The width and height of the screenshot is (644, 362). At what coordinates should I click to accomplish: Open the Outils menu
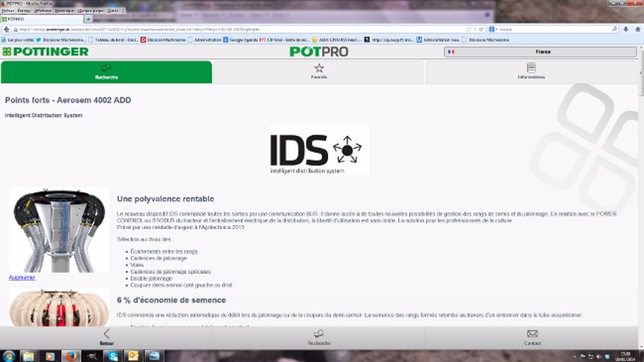click(113, 11)
